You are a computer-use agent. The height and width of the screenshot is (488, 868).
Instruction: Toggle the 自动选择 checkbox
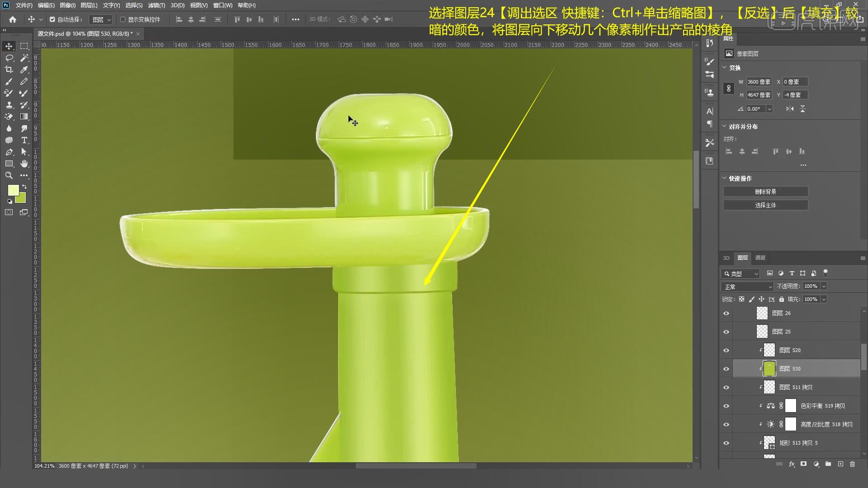pyautogui.click(x=52, y=19)
